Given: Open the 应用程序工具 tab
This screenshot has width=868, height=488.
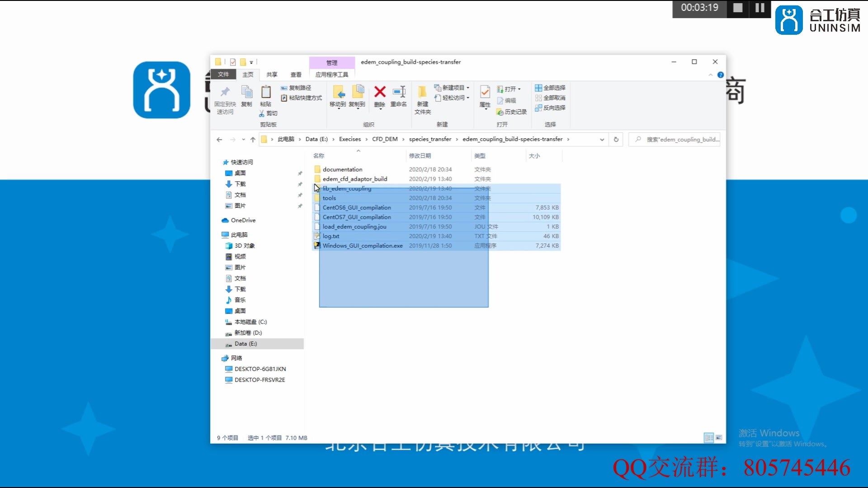Looking at the screenshot, I should coord(332,75).
